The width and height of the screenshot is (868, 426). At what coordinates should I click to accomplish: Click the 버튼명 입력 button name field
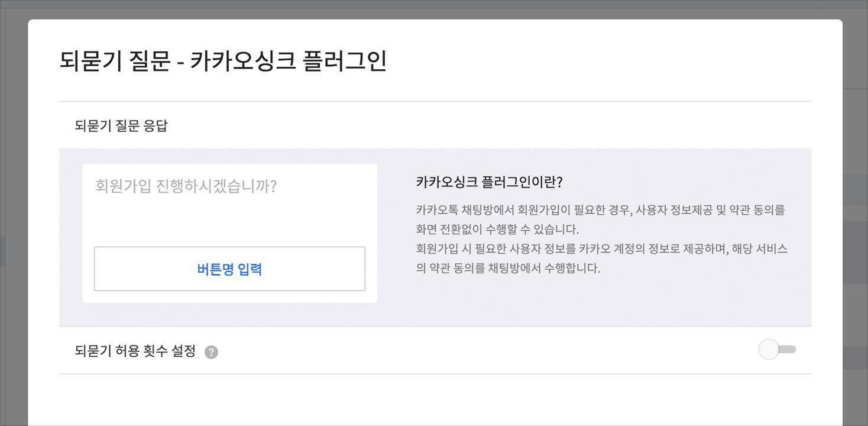point(229,269)
